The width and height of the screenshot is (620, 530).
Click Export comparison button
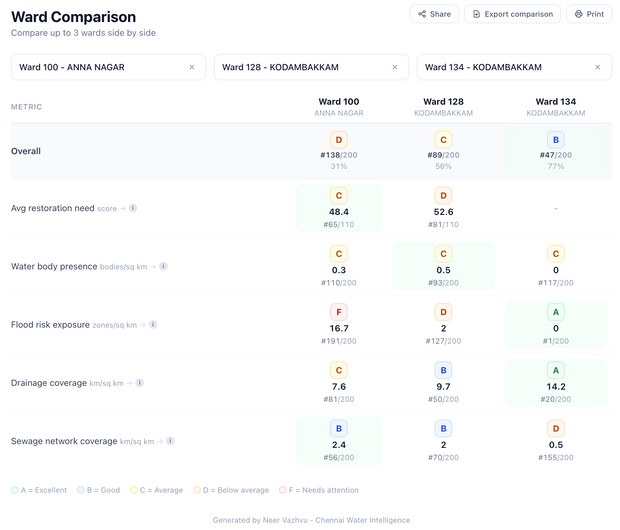pyautogui.click(x=512, y=14)
